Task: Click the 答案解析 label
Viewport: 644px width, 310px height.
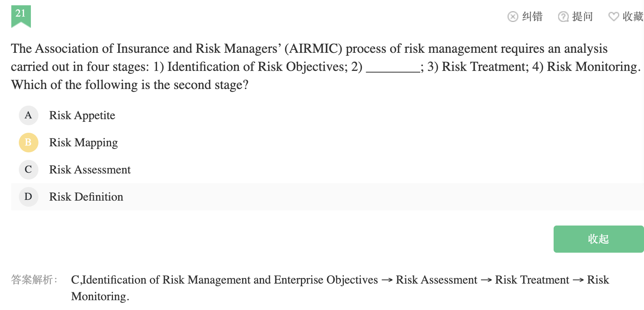Action: pyautogui.click(x=34, y=280)
